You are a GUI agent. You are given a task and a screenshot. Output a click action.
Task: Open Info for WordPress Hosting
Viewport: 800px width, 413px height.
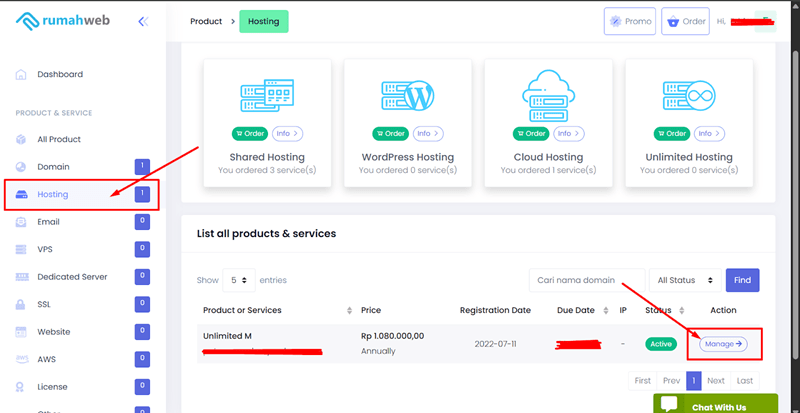[428, 134]
